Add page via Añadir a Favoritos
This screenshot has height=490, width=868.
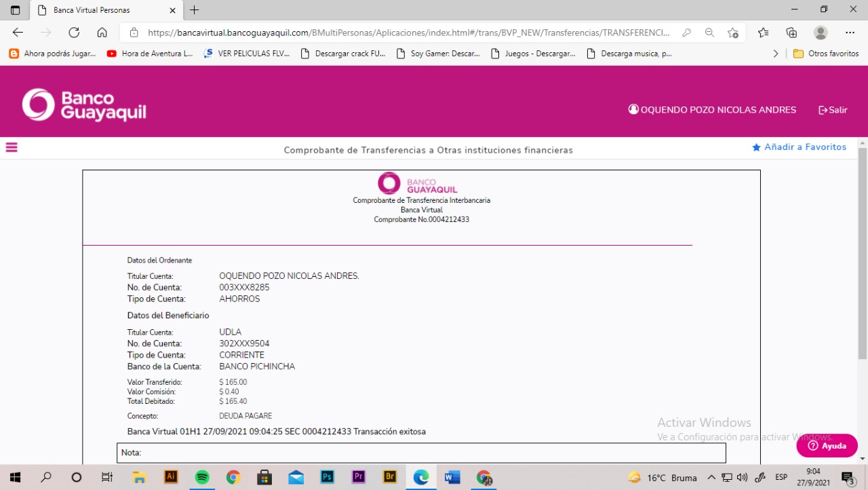click(x=799, y=147)
